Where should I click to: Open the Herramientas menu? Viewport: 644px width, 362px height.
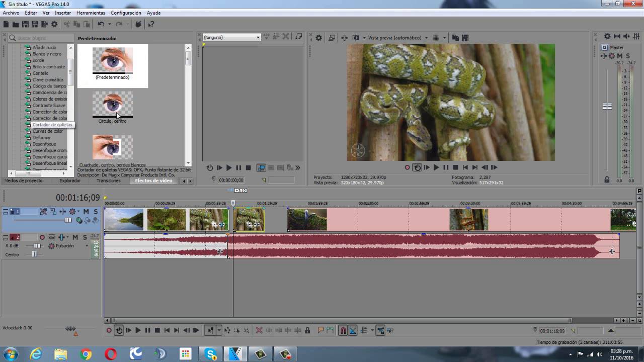pos(91,13)
